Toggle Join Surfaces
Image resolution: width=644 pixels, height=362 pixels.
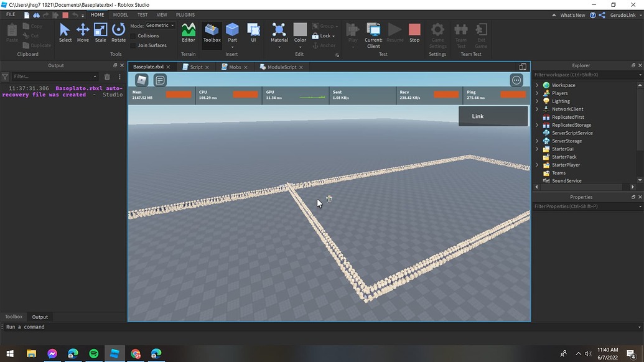[x=151, y=45]
